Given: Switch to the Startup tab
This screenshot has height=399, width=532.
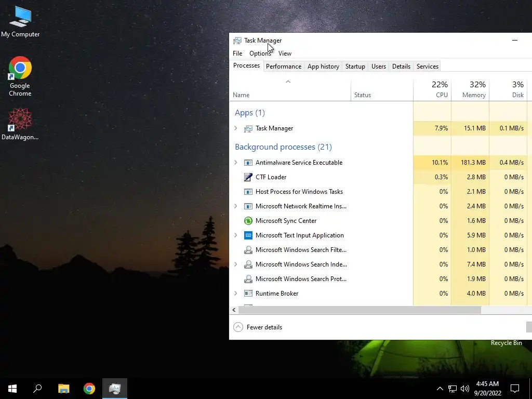Looking at the screenshot, I should pyautogui.click(x=355, y=66).
